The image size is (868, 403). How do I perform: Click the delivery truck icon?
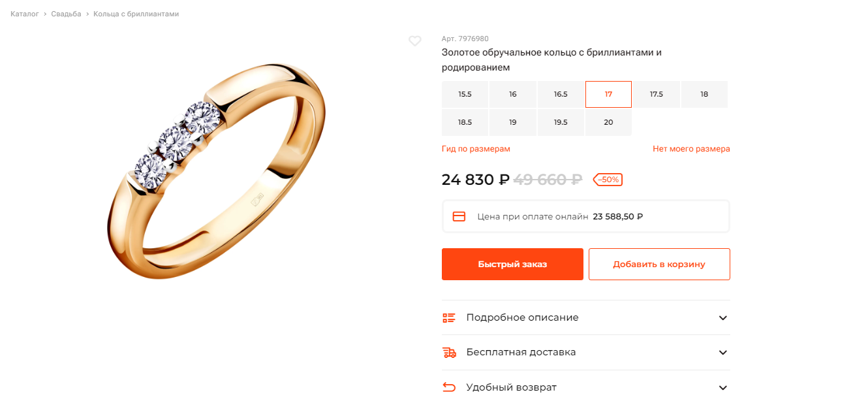point(449,352)
